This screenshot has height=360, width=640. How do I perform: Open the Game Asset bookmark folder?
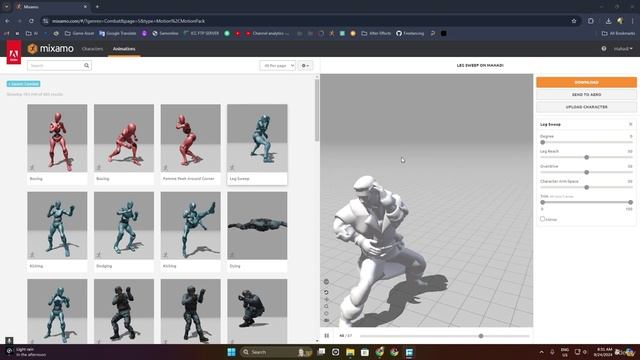(x=80, y=33)
